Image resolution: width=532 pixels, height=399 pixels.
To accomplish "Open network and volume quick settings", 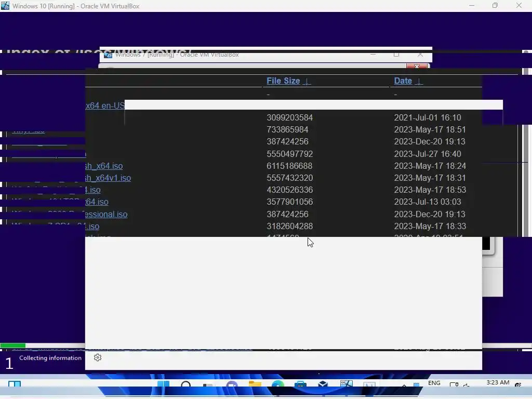I will (460, 385).
